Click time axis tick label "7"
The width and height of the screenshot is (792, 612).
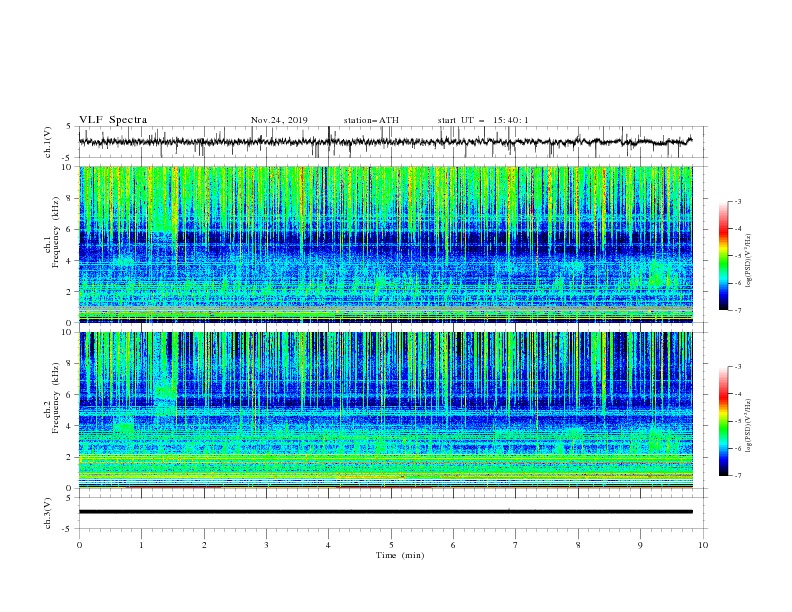[x=516, y=545]
